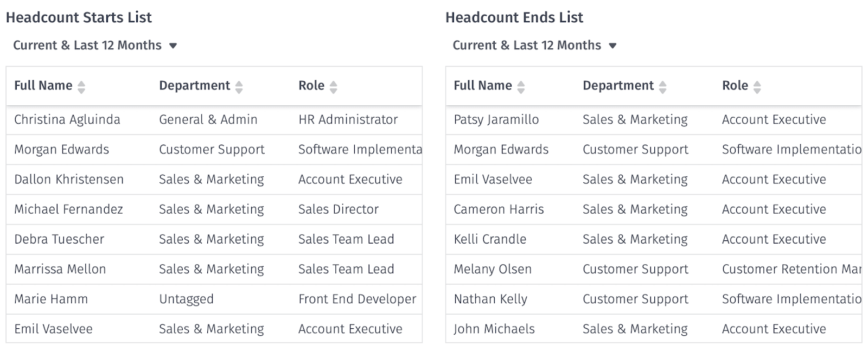Click the Role sort icon in Headcount Ends List
868x345 pixels.
pos(757,86)
